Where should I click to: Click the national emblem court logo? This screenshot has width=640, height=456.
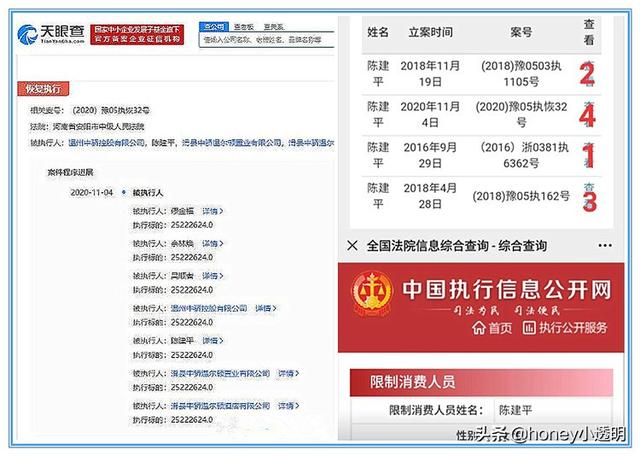pyautogui.click(x=372, y=294)
